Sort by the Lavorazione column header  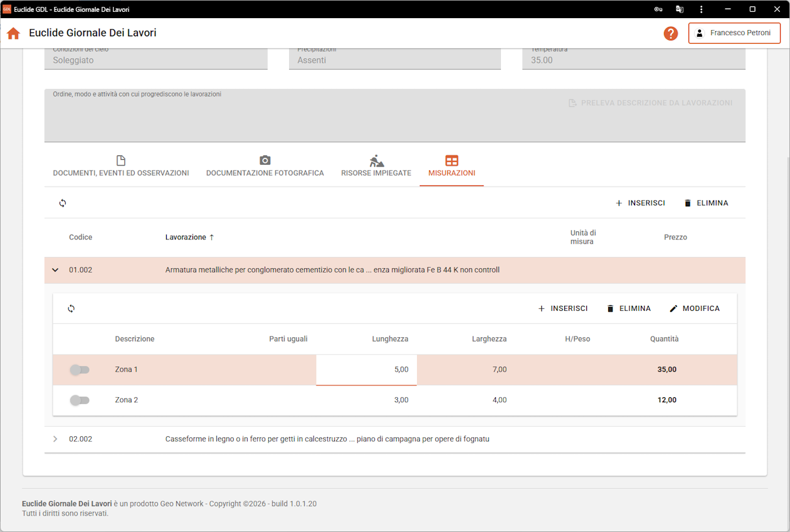coord(190,237)
